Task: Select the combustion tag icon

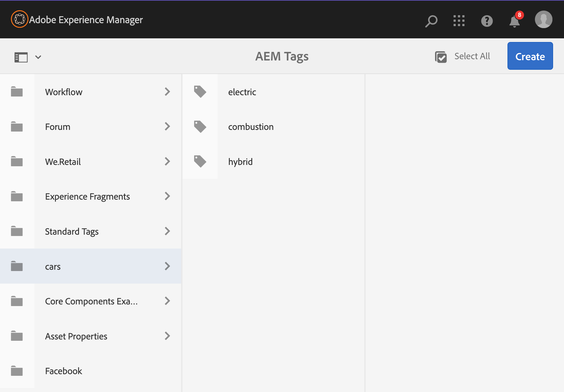Action: click(200, 127)
